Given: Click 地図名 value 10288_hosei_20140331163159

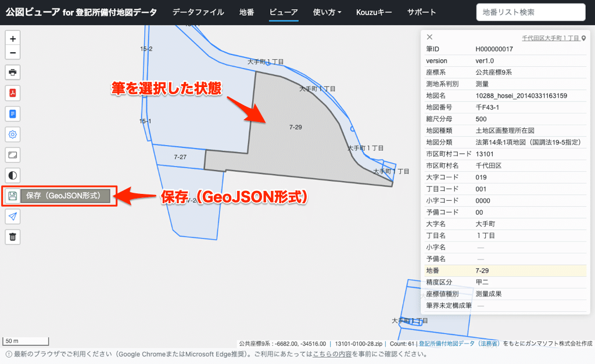Looking at the screenshot, I should (x=521, y=96).
